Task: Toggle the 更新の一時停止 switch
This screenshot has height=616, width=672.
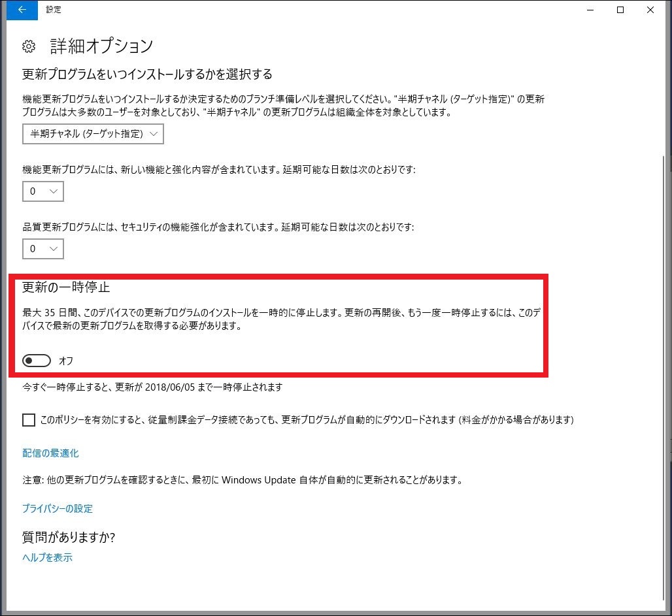Action: pos(37,361)
